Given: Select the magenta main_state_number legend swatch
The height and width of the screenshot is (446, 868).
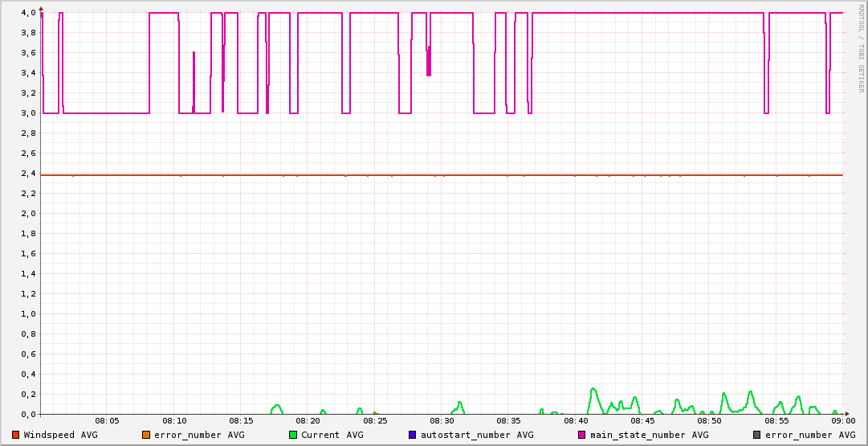Looking at the screenshot, I should (582, 435).
